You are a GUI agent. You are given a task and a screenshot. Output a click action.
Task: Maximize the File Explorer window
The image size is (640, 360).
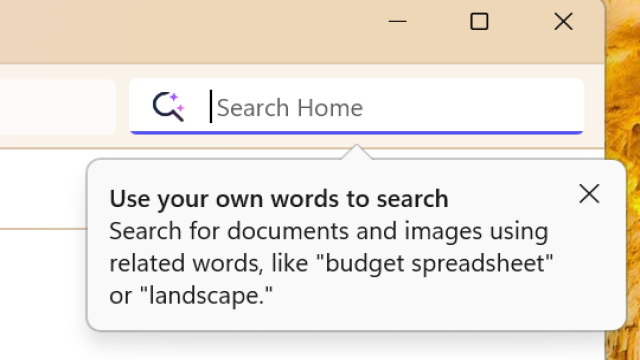[479, 21]
